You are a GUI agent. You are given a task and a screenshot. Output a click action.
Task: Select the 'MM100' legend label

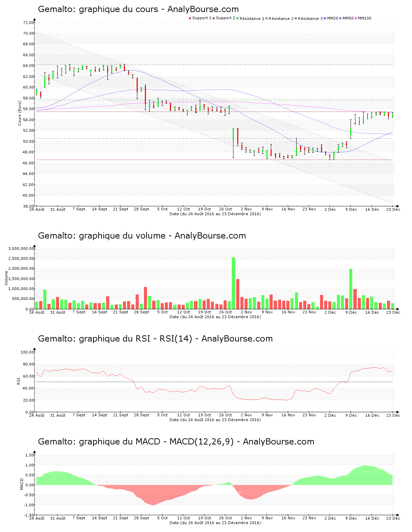tap(365, 18)
